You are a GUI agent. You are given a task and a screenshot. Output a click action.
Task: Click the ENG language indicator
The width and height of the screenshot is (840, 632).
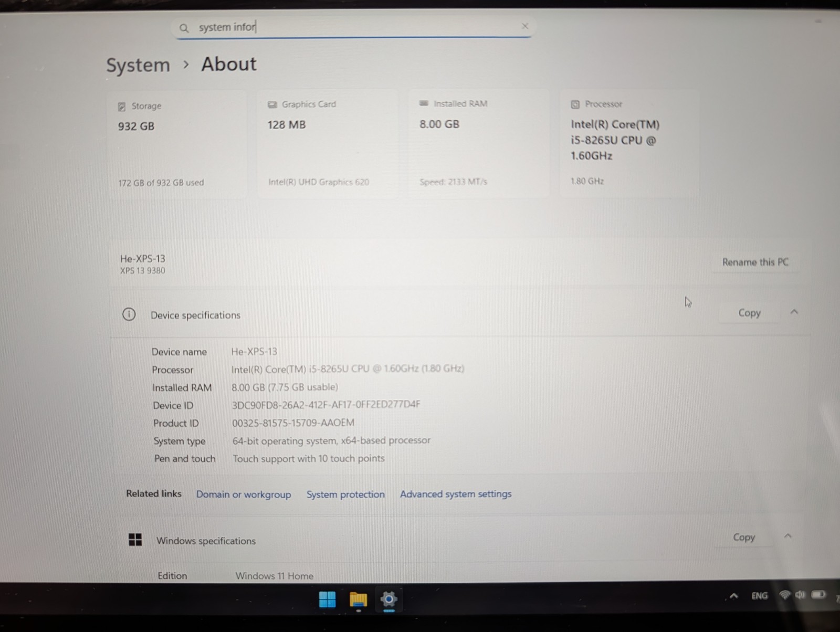pos(760,596)
